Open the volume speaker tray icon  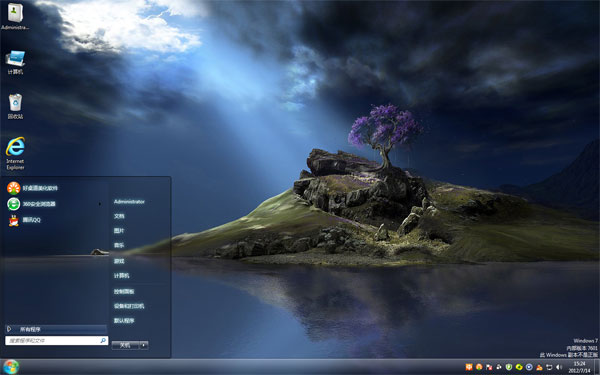[x=559, y=367]
